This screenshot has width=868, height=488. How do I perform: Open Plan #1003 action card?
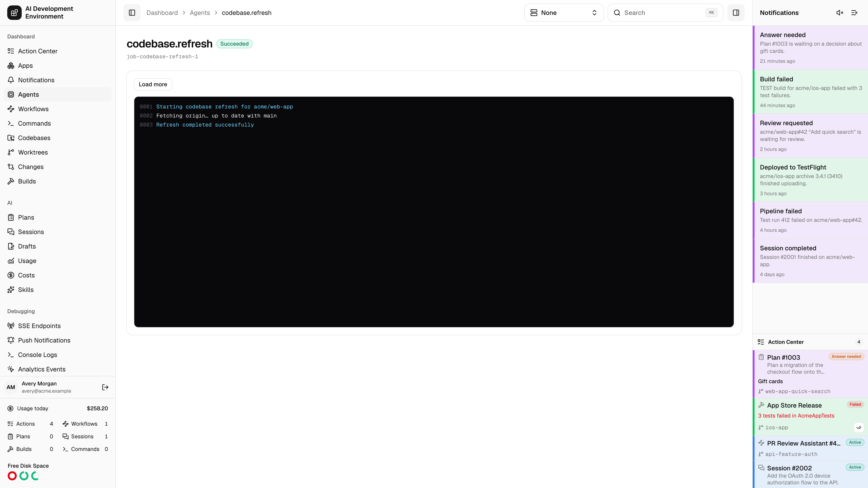click(x=810, y=374)
